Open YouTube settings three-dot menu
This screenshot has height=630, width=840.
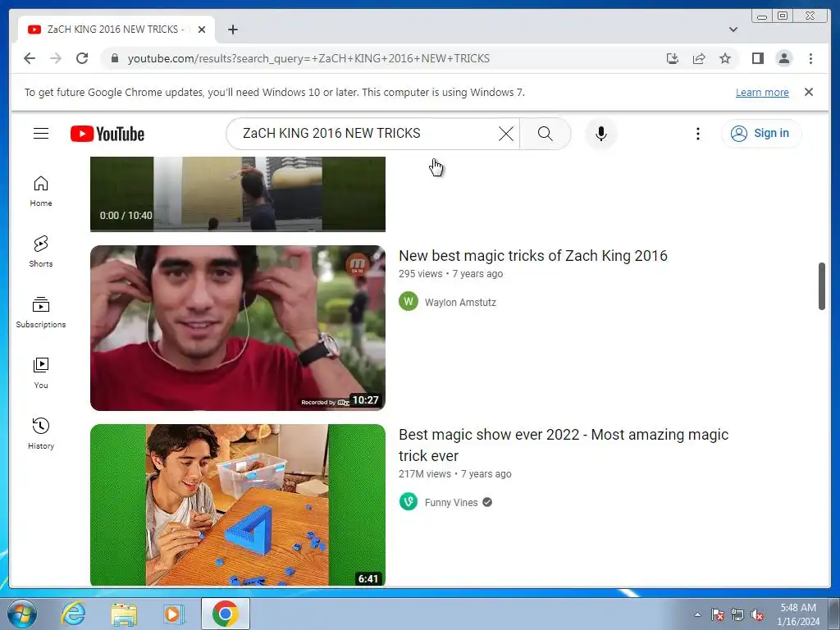tap(697, 134)
